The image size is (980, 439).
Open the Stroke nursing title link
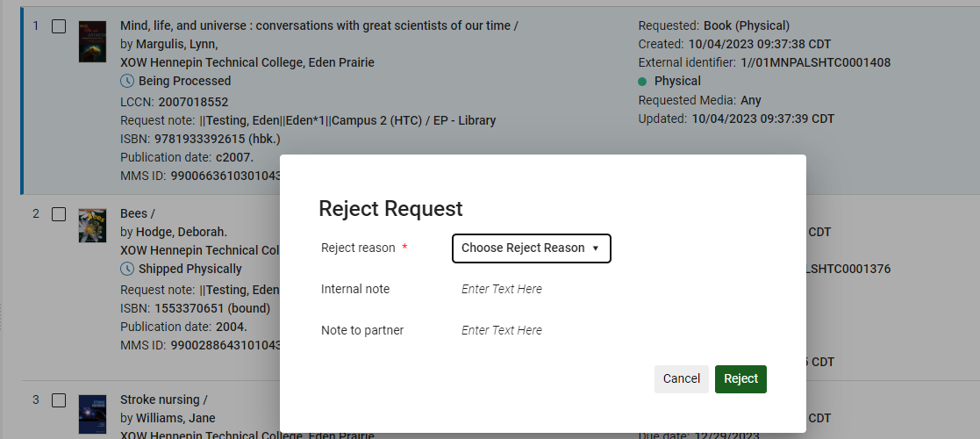click(161, 399)
